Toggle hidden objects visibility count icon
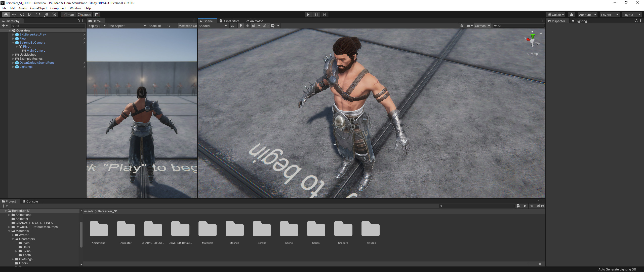Viewport: 644px width, 272px height. point(266,26)
